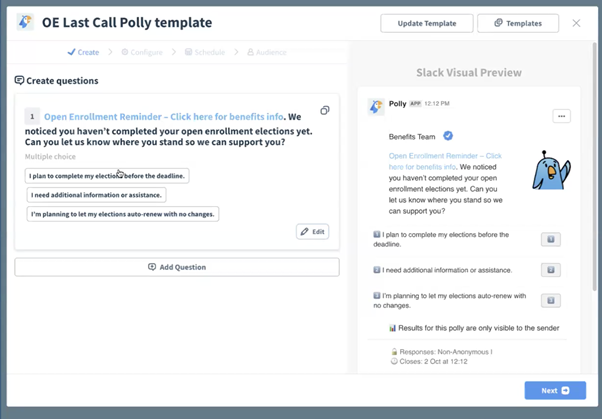Click the Update Template button
Viewport: 602px width, 419px height.
(426, 23)
